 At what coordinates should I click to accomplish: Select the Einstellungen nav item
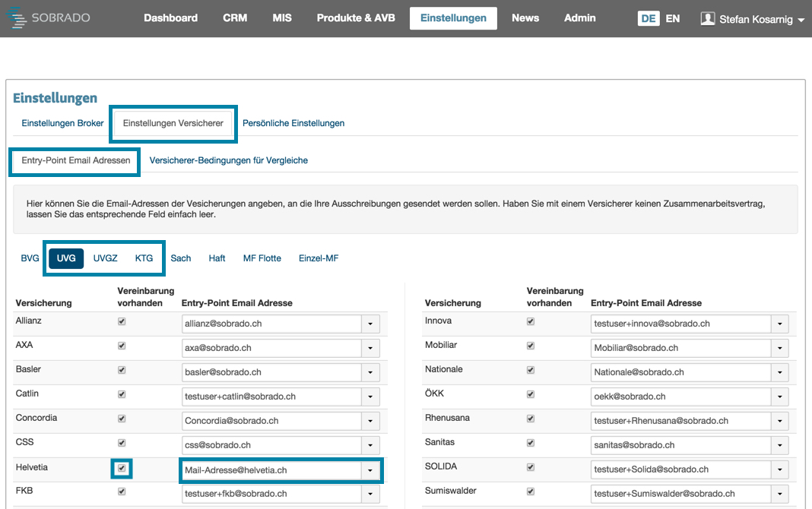click(453, 18)
